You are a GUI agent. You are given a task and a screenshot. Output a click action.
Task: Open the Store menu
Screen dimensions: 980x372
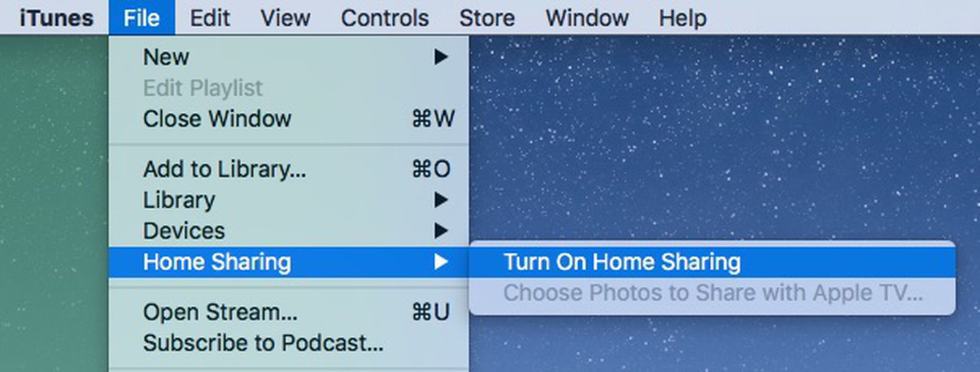click(486, 17)
